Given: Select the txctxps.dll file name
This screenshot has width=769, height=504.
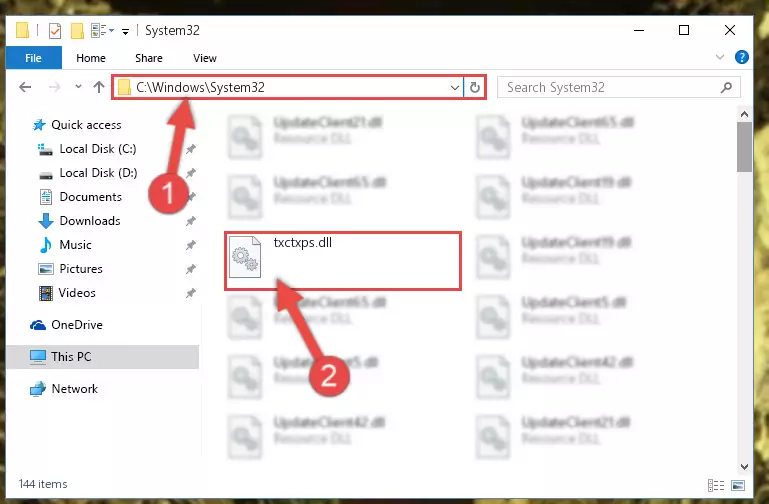Looking at the screenshot, I should tap(303, 243).
